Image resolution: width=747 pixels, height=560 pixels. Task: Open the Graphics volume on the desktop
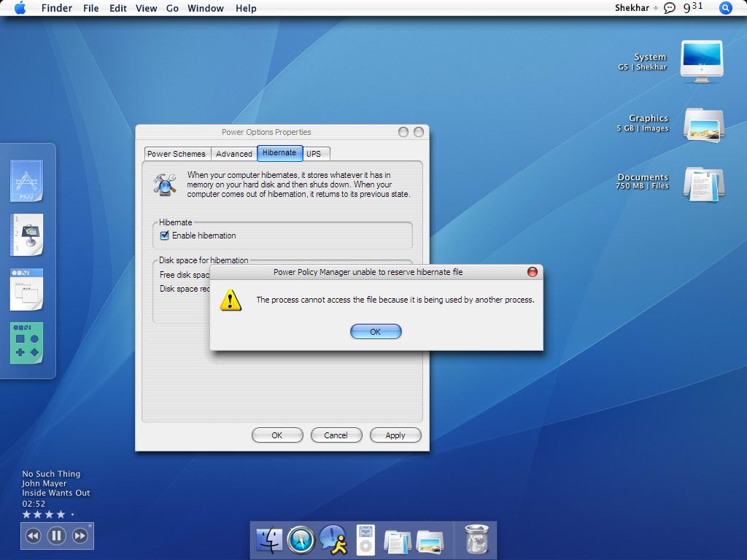703,125
